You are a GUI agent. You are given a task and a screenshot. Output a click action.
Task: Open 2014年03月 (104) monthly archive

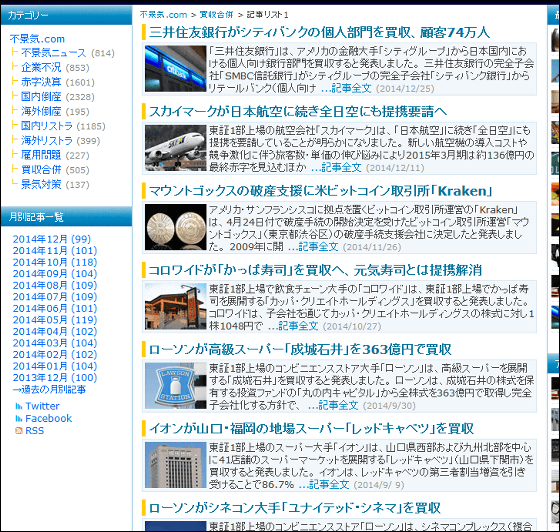(x=55, y=343)
